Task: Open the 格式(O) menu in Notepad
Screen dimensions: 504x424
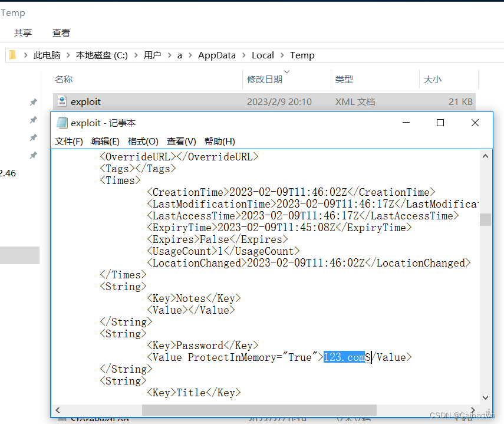Action: [x=143, y=141]
